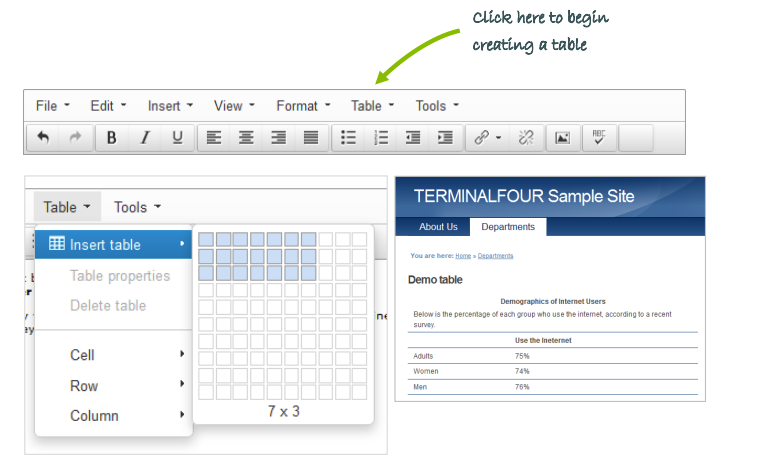Toggle Bold formatting in toolbar
This screenshot has height=464, width=777.
111,138
